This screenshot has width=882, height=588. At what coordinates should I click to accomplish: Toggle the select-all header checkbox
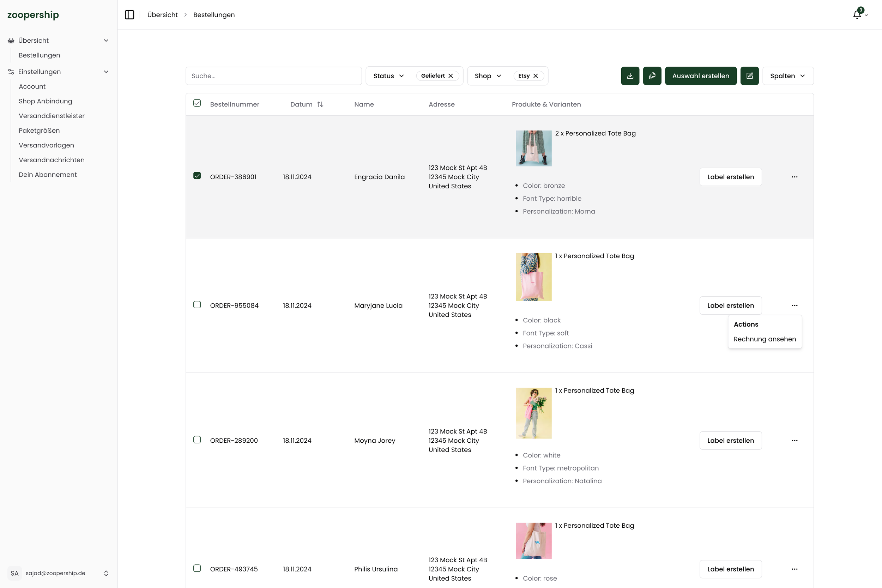click(x=197, y=103)
